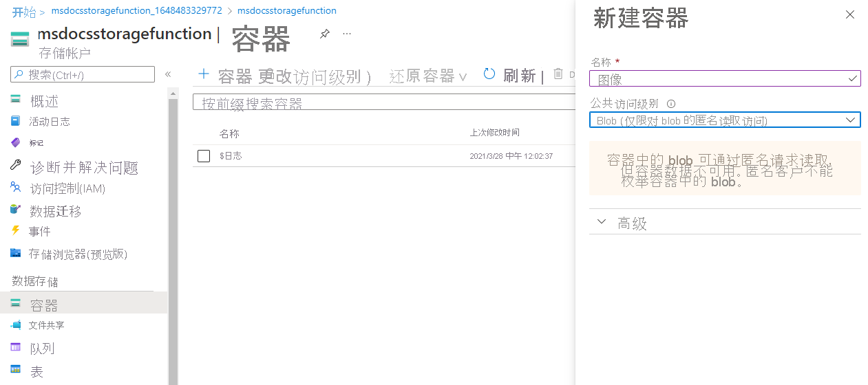Click the 标记 tags icon
The image size is (868, 385).
tap(16, 142)
